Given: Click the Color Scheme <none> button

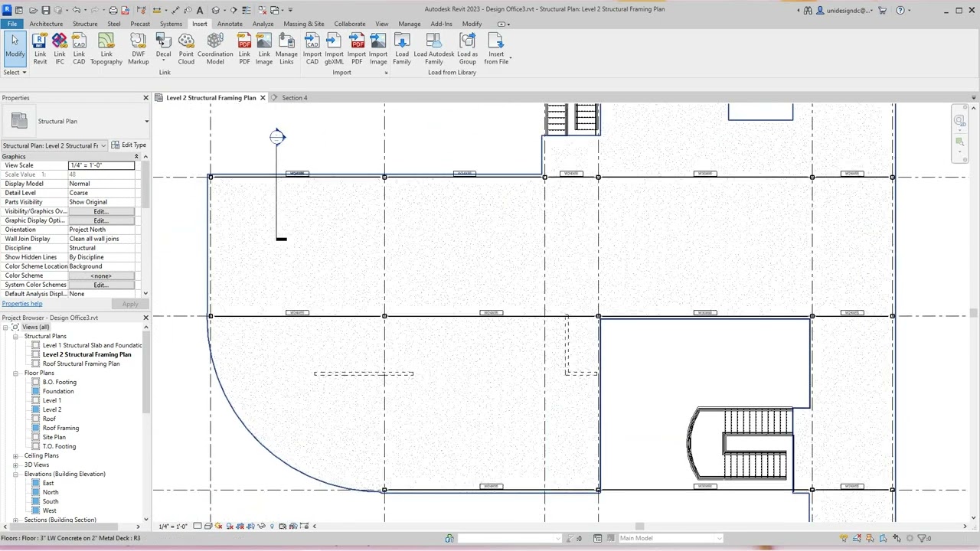Looking at the screenshot, I should [x=101, y=275].
